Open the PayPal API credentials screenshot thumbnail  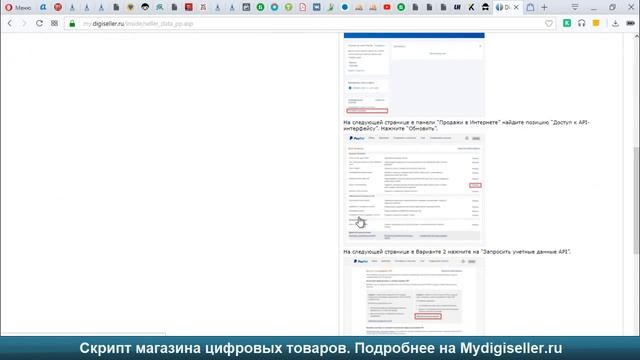click(x=414, y=296)
